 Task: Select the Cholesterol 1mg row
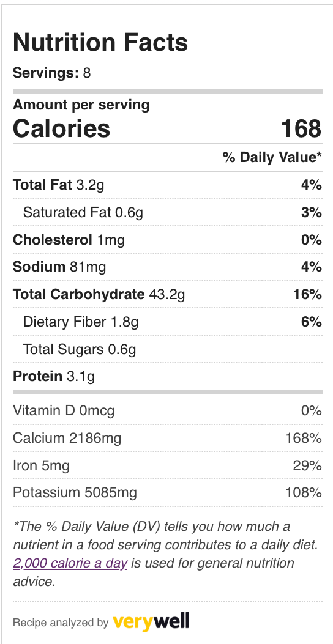coord(167,240)
